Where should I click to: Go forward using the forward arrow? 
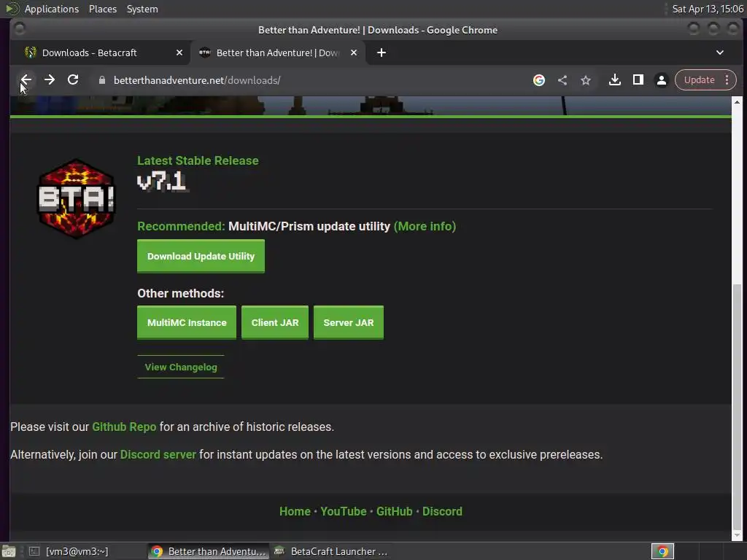50,80
